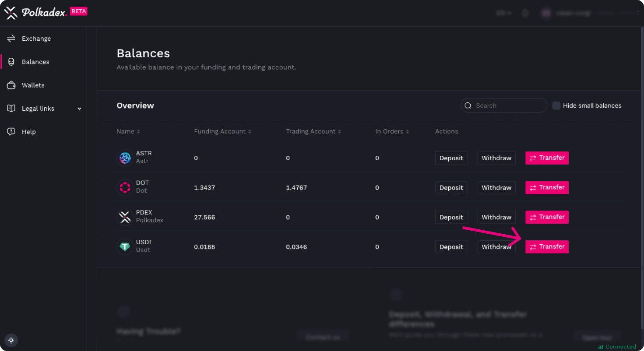Click the Polkadex logo icon
This screenshot has width=644, height=351.
pos(11,13)
